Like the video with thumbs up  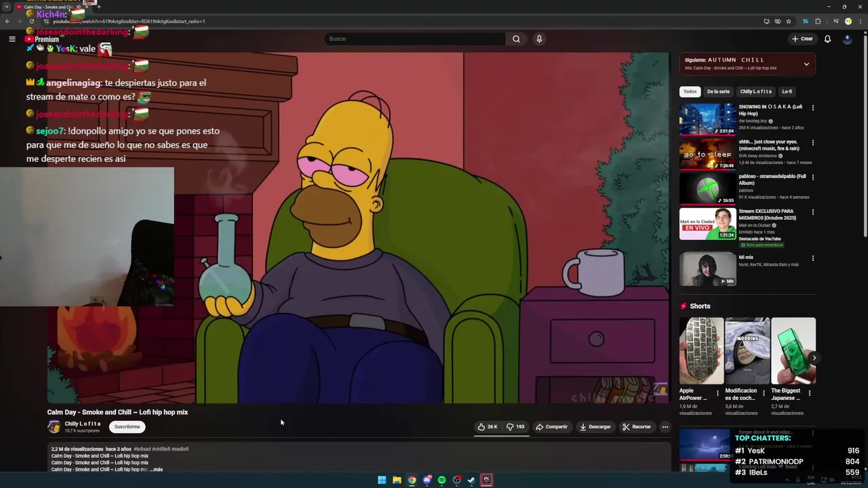pos(488,427)
